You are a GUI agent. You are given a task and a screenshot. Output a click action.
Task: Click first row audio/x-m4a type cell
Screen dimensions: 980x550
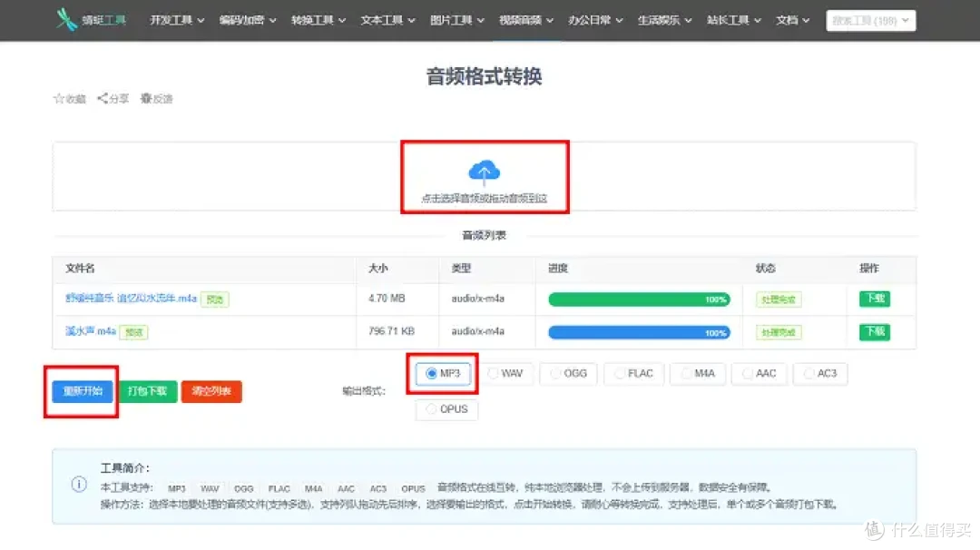click(x=478, y=298)
